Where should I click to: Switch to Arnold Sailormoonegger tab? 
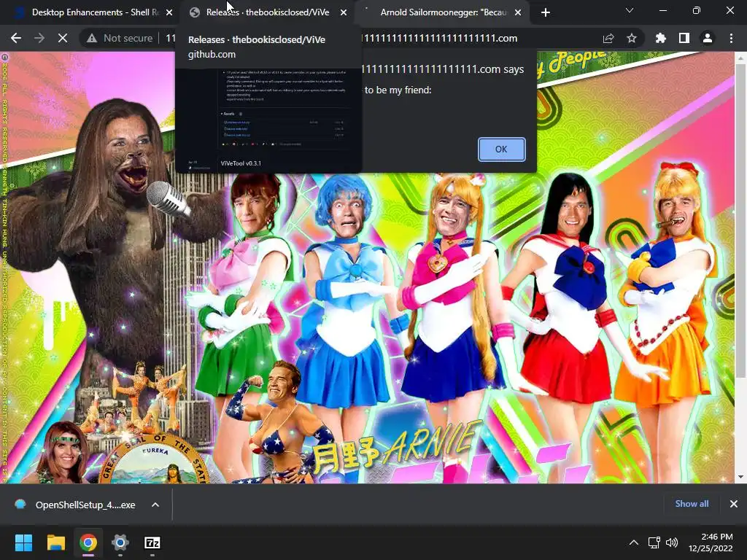pos(443,12)
